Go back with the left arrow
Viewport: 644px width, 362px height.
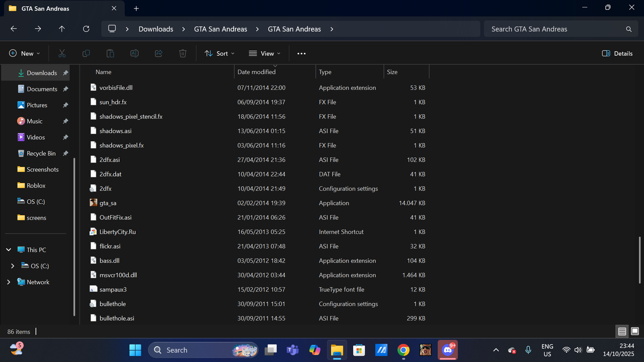click(14, 29)
